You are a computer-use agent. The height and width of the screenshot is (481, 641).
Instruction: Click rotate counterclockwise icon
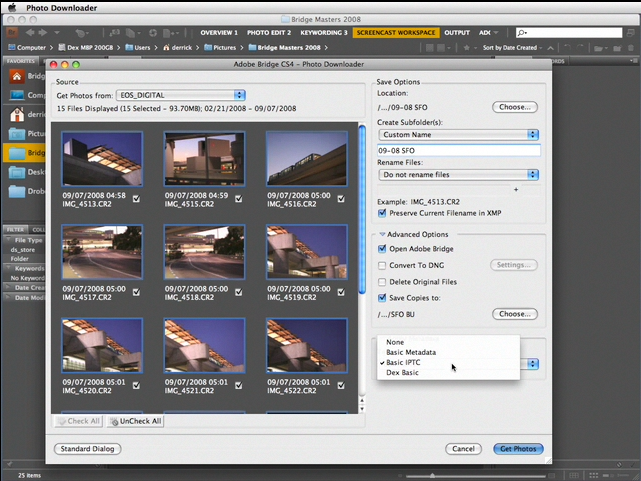[568, 48]
